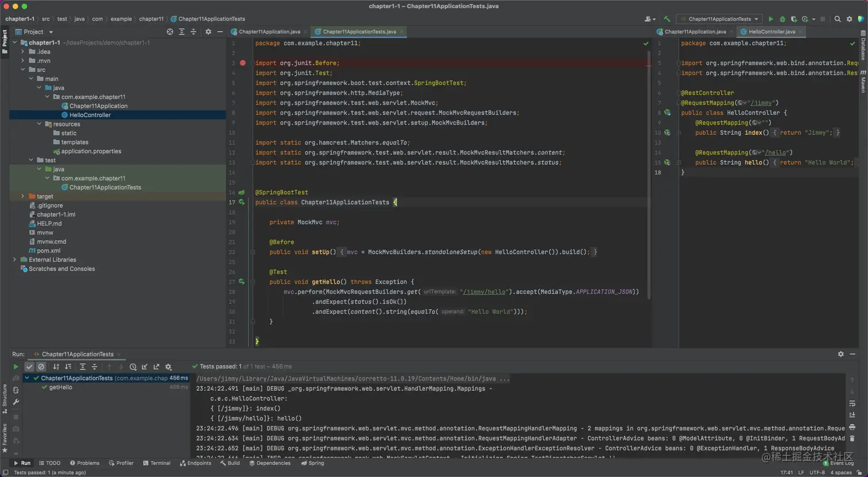The height and width of the screenshot is (477, 868).
Task: Click Export Test Results icon
Action: click(x=156, y=366)
